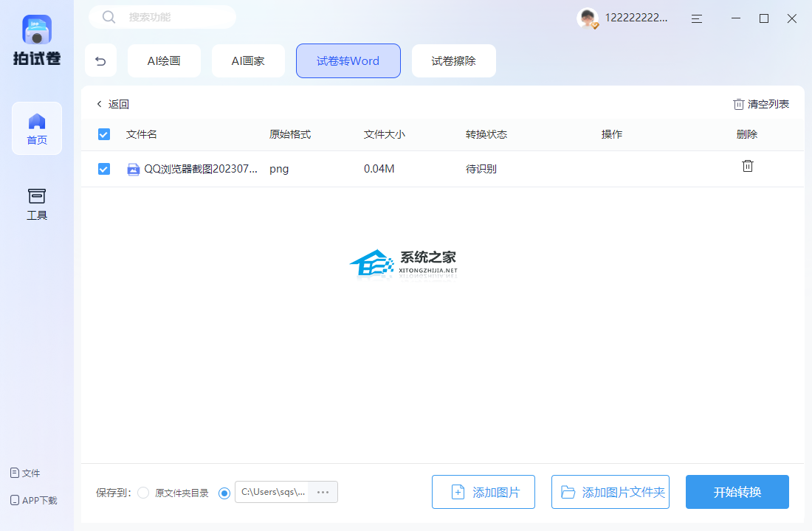Switch to the AI绘图 tab

(x=164, y=61)
